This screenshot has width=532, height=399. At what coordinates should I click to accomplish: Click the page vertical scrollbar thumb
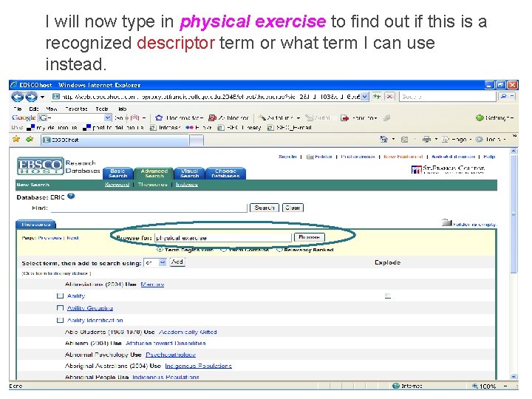pos(514,214)
